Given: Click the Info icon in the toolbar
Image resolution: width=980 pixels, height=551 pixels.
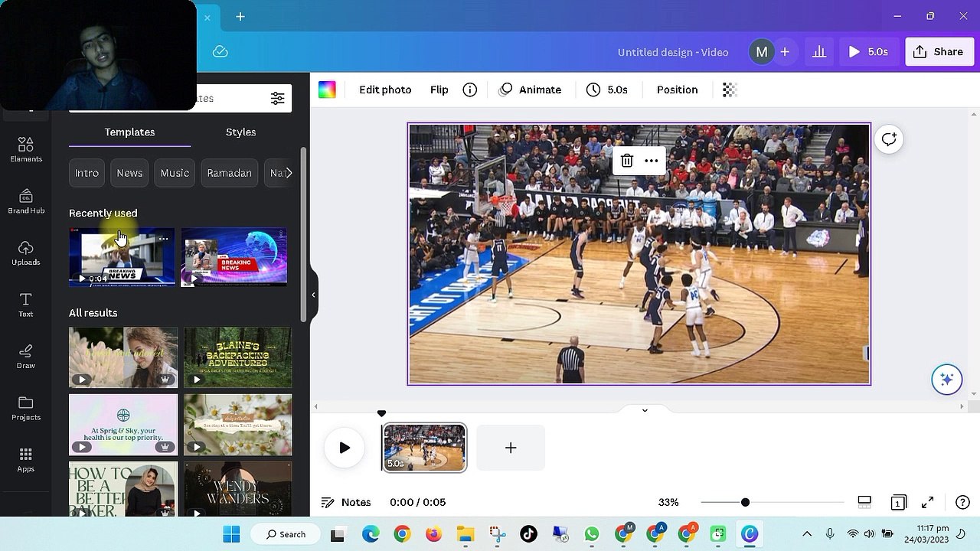Looking at the screenshot, I should [470, 90].
